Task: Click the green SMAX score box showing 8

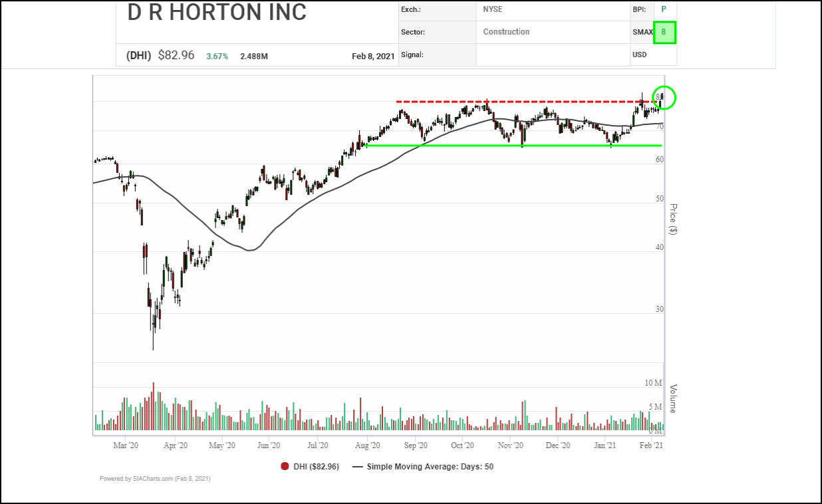Action: (664, 32)
